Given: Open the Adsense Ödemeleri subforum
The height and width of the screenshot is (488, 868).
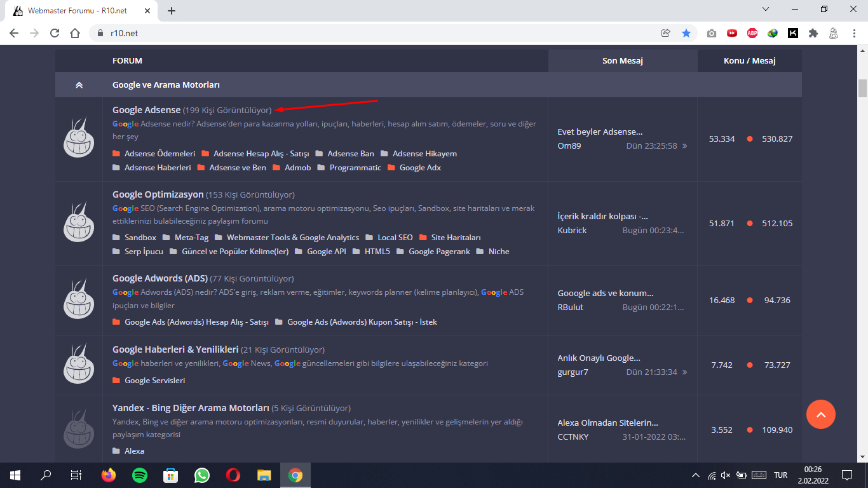Looking at the screenshot, I should click(159, 154).
